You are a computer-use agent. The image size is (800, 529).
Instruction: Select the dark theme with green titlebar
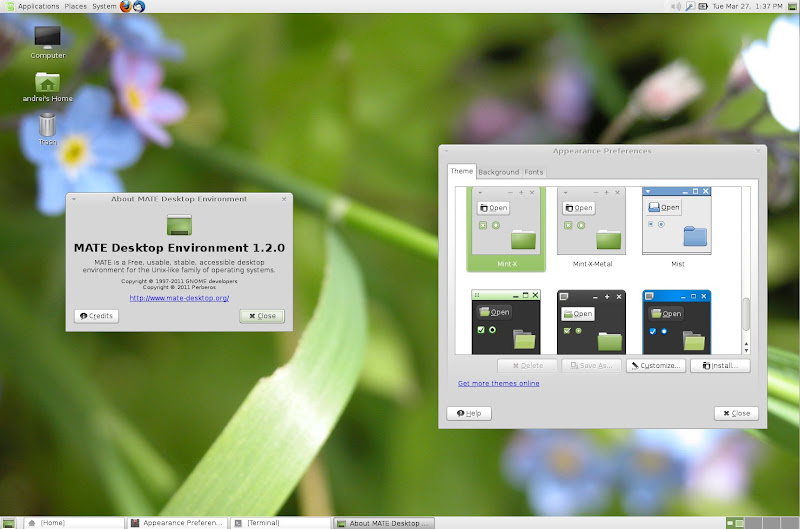tap(506, 322)
